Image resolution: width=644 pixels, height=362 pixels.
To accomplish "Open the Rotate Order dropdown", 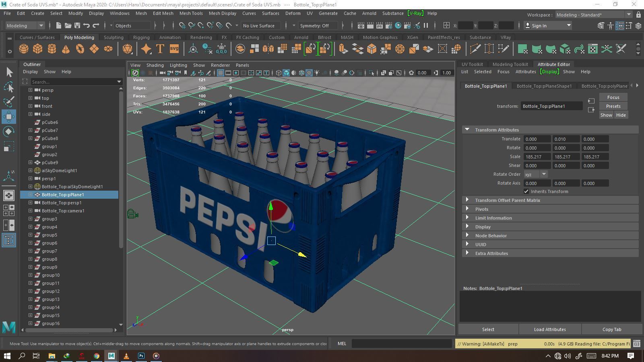I will (535, 175).
